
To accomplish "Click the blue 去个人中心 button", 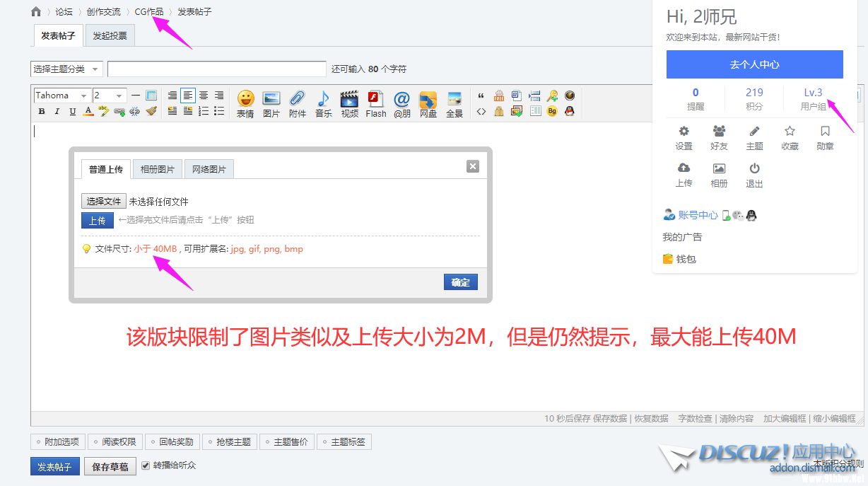I will 754,64.
